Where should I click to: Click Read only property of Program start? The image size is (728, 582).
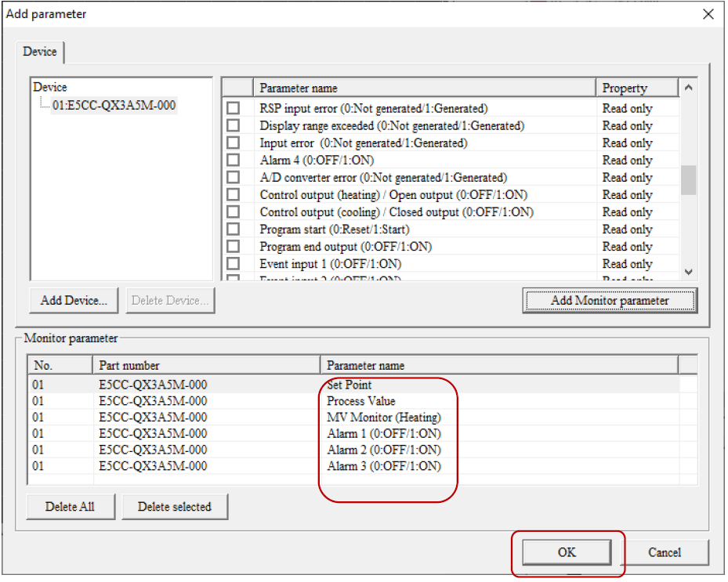coord(627,230)
